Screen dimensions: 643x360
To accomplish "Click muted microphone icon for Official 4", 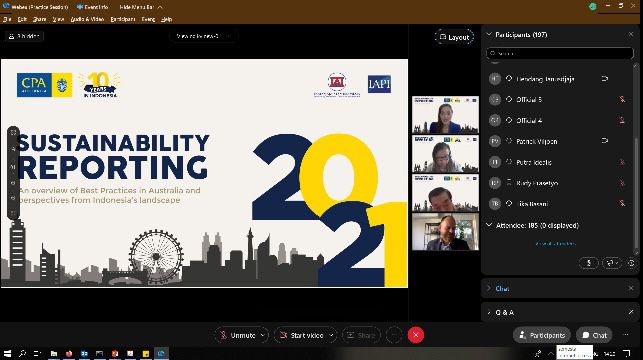I will 622,120.
